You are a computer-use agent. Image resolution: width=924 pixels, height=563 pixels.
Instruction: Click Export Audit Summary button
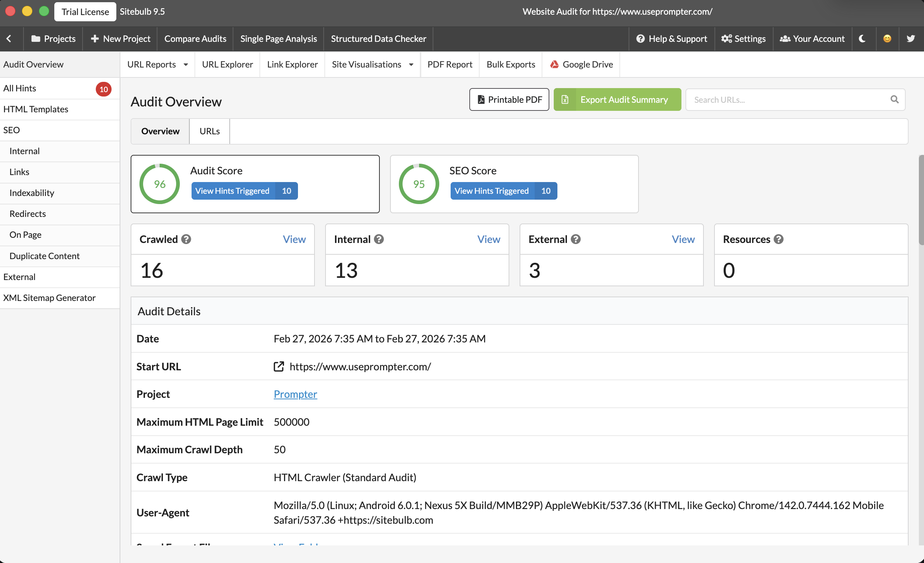(x=617, y=99)
